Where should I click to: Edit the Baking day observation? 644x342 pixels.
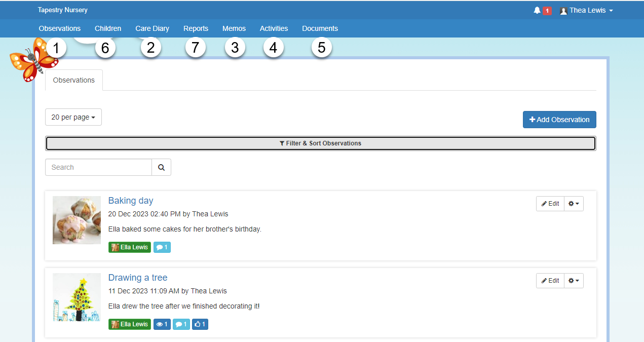click(550, 204)
